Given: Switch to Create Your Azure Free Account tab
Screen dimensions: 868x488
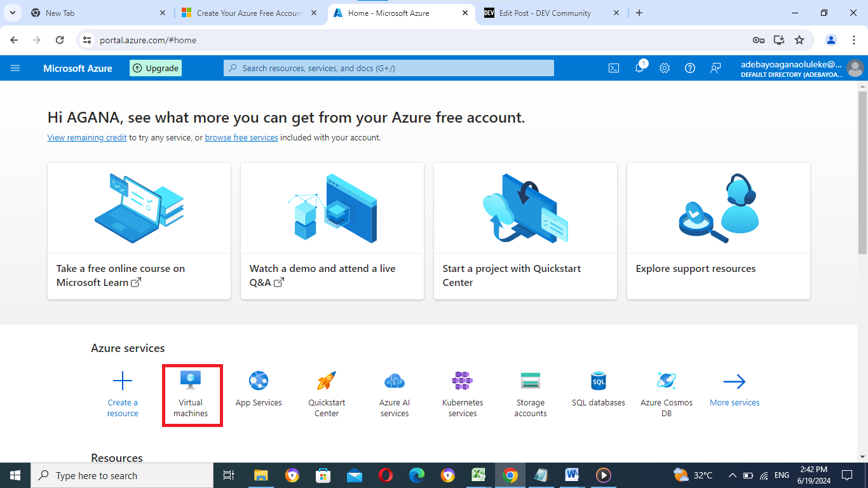Looking at the screenshot, I should pos(249,13).
